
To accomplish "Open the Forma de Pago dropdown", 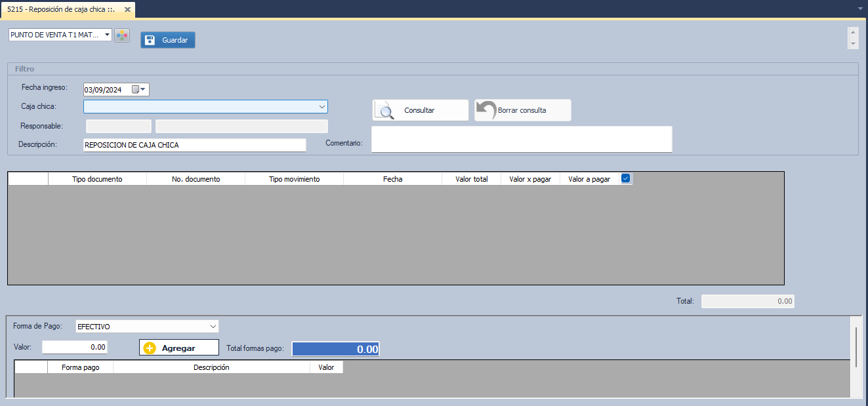I will pyautogui.click(x=213, y=326).
